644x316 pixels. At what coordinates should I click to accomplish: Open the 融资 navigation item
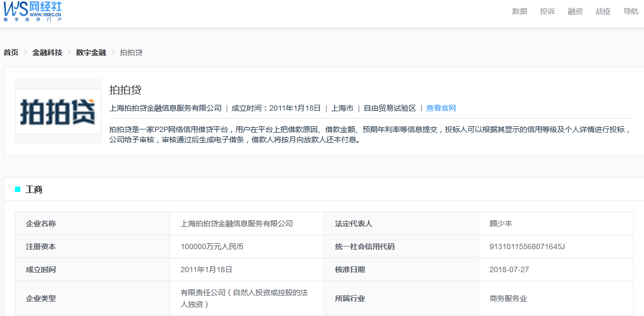575,11
